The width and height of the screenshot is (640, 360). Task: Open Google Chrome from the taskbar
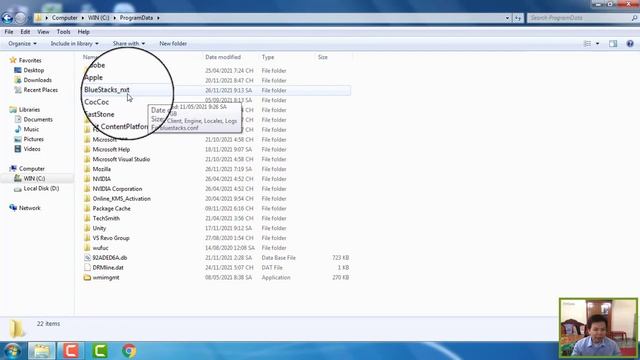129,351
